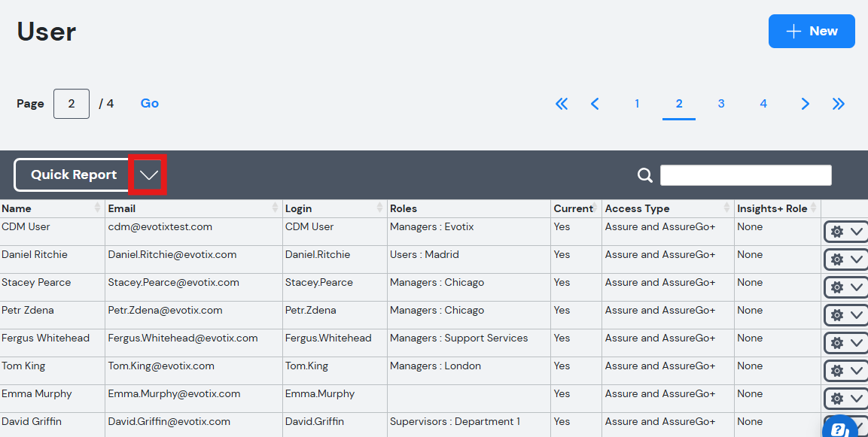Click the Go page link
The image size is (868, 437).
[150, 104]
